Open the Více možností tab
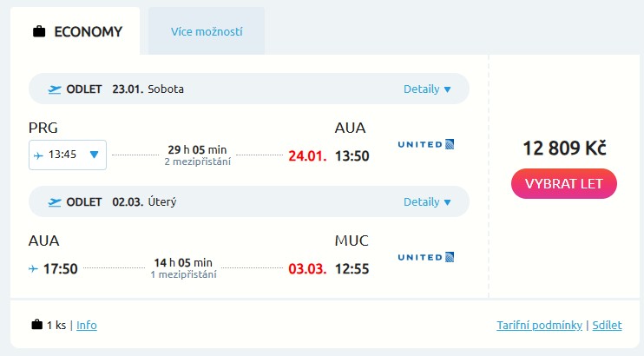644x356 pixels. click(207, 32)
